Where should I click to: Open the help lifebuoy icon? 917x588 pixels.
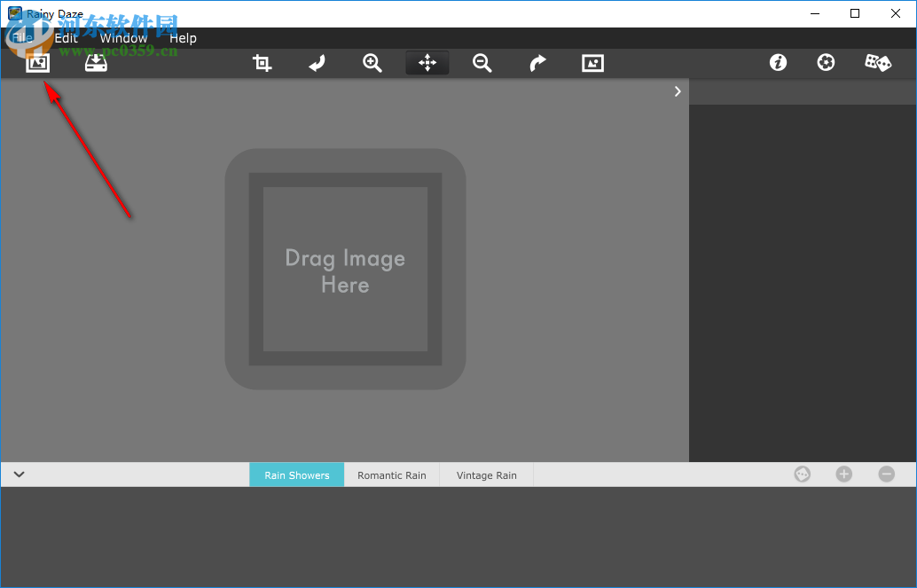tap(826, 63)
